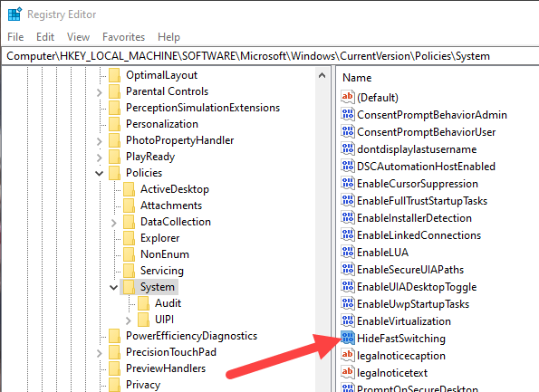Click the EnableFullTrustStartupTasks DWORD icon
Screen dimensions: 539x392
tap(347, 200)
